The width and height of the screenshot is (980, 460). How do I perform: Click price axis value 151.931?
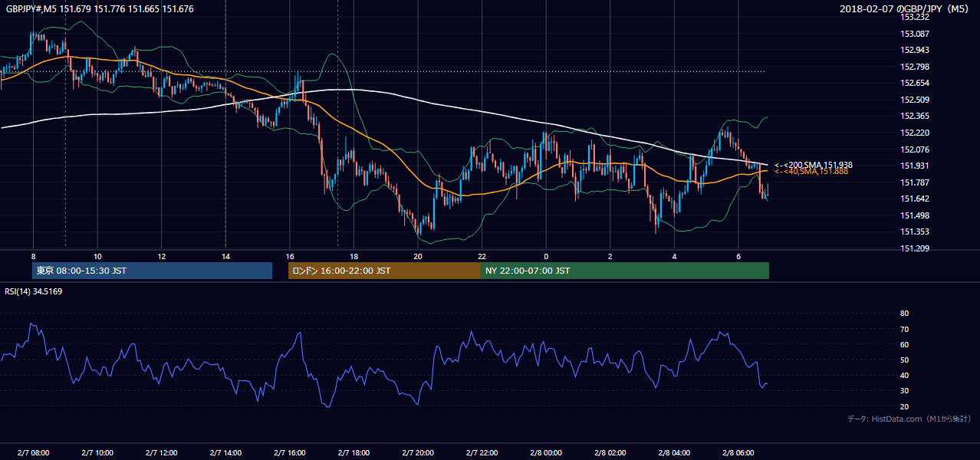tap(915, 166)
